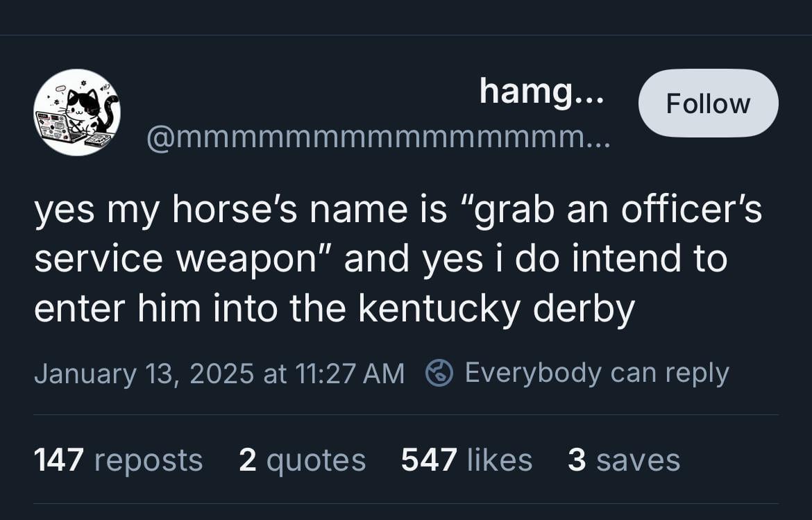Click the number 547 beside likes
Screen dimensions: 812x520
click(x=429, y=460)
